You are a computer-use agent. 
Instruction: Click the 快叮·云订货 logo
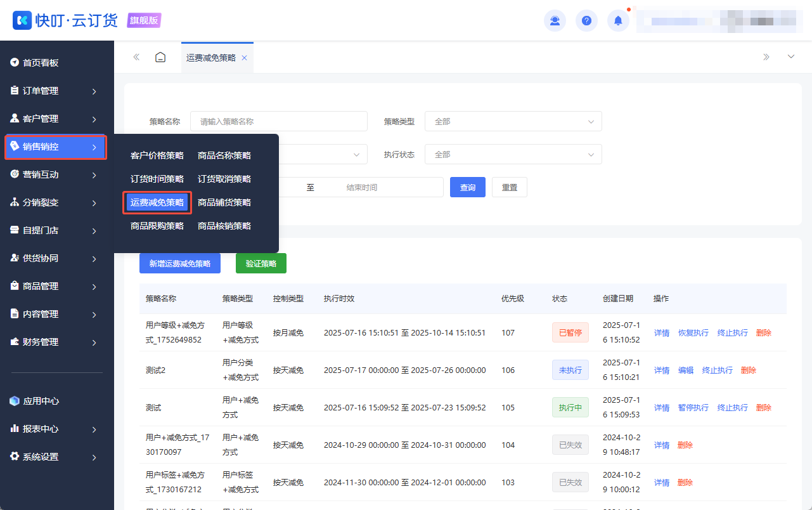(66, 20)
